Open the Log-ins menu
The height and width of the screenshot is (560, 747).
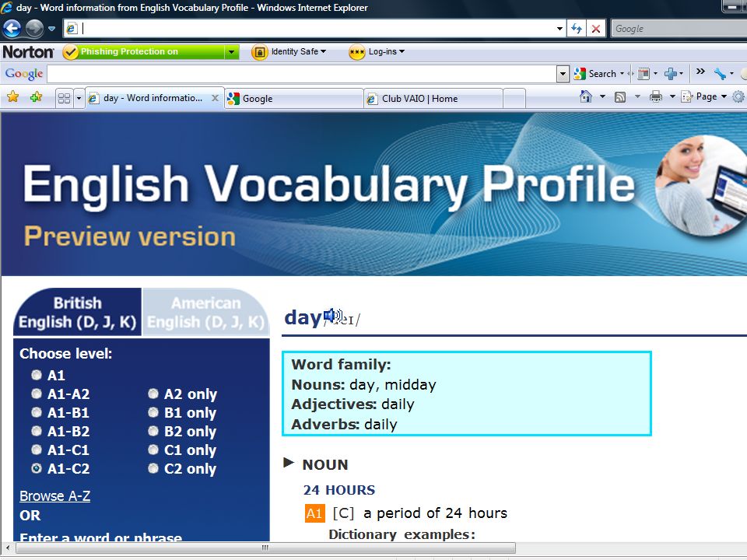(387, 51)
